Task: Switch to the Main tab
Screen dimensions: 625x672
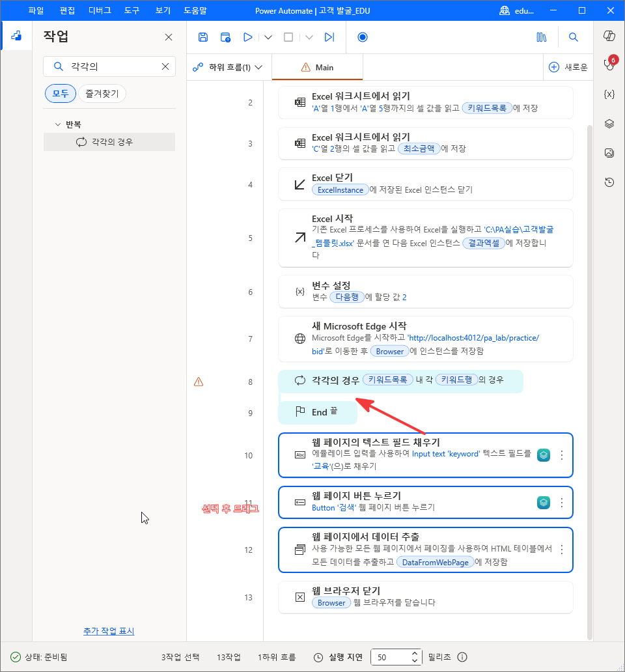Action: (x=318, y=67)
